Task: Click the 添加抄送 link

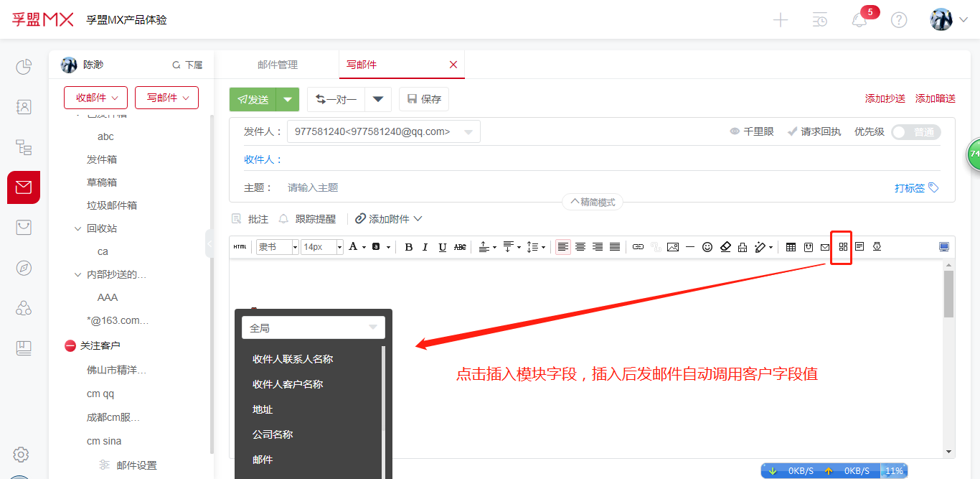Action: [x=885, y=99]
